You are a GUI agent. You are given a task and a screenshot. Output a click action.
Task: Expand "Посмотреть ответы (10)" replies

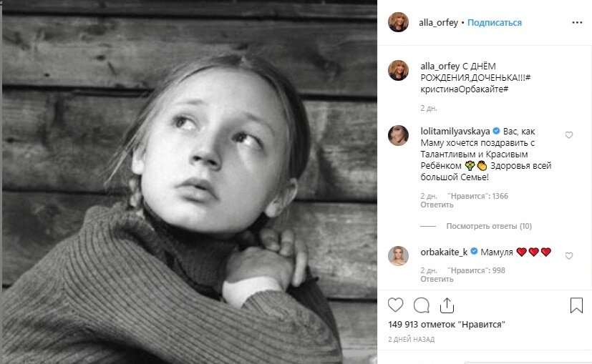[488, 226]
